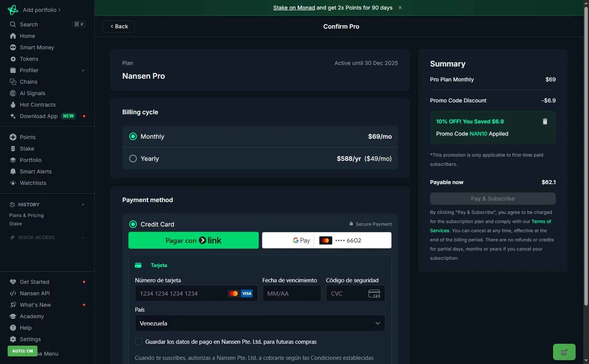Open the Smart Money menu item
Image resolution: width=589 pixels, height=364 pixels.
tap(37, 47)
